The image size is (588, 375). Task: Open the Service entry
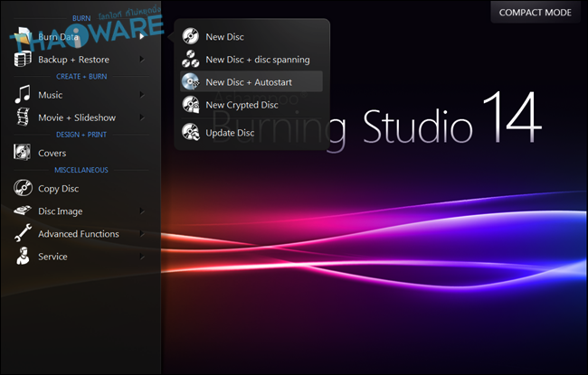(x=80, y=257)
